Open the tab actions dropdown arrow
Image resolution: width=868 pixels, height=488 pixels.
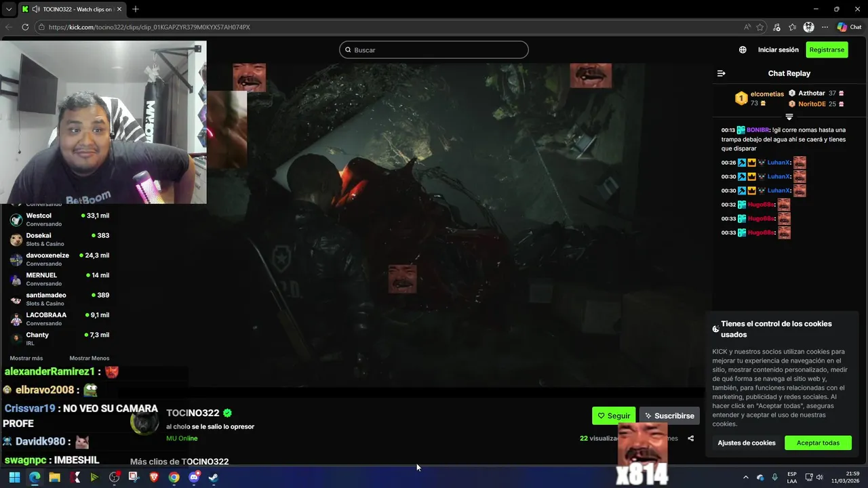coord(9,9)
